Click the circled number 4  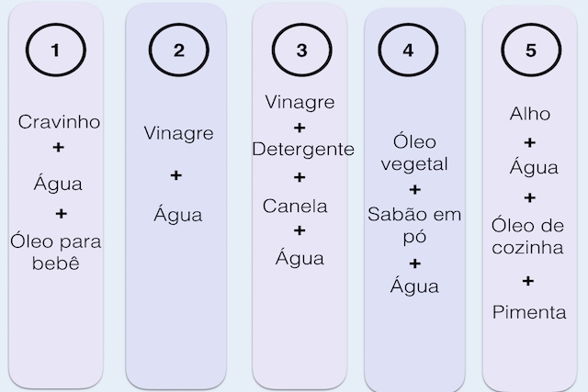408,50
